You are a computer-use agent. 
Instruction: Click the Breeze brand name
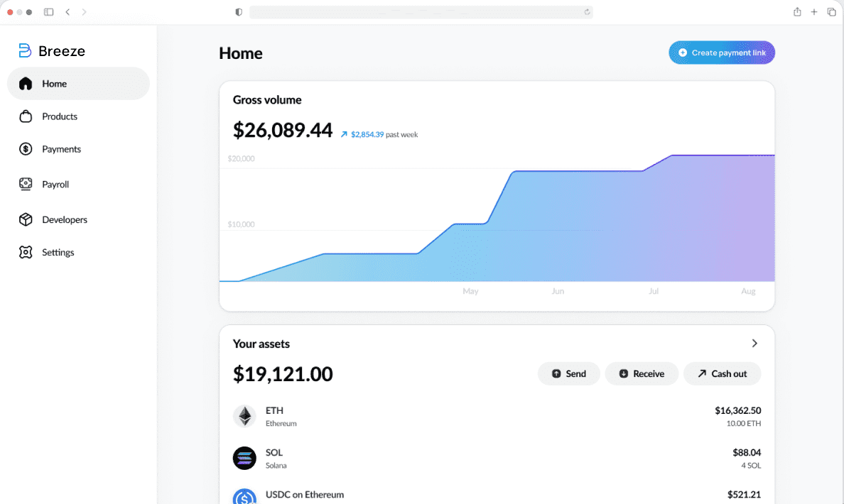point(62,51)
